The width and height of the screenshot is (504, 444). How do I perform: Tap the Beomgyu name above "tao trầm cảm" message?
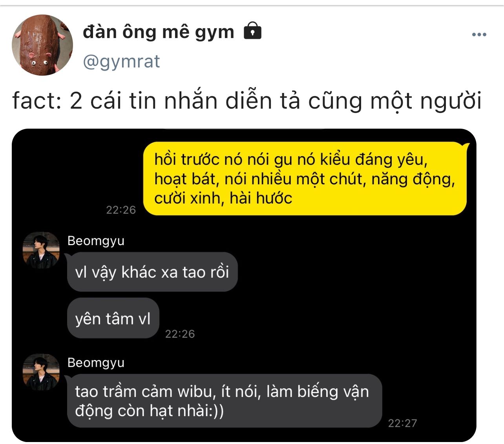pyautogui.click(x=96, y=362)
